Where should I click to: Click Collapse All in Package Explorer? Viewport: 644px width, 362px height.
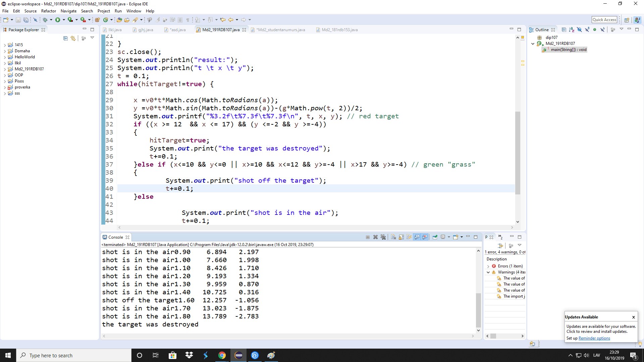(65, 38)
